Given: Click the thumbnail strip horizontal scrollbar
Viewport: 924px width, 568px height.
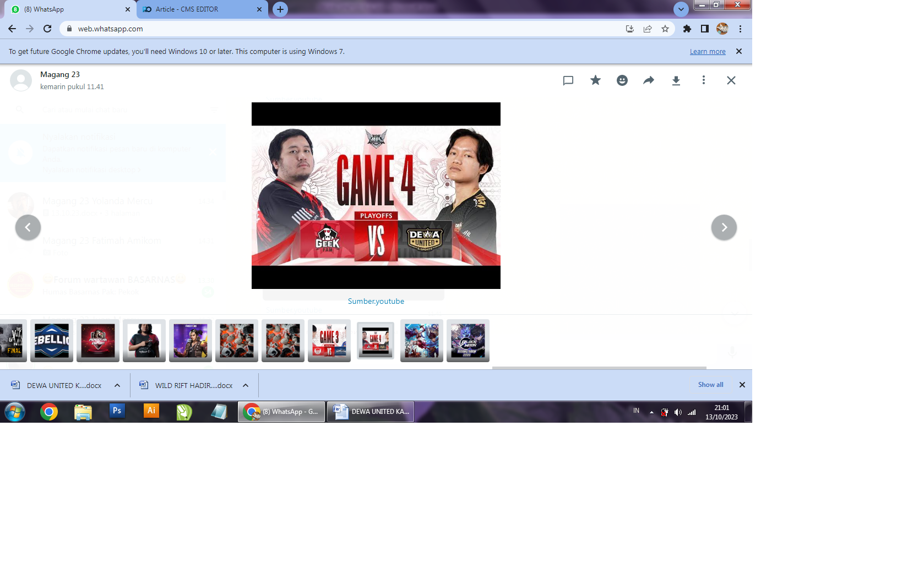Looking at the screenshot, I should point(599,368).
